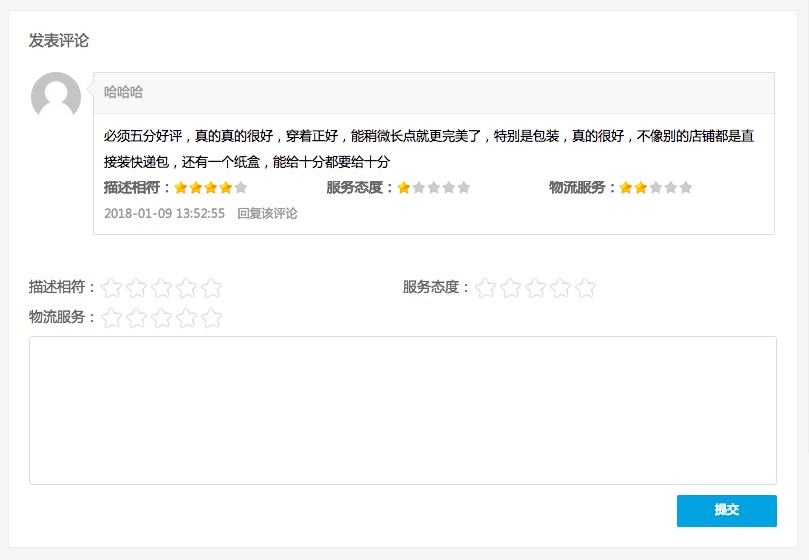809x560 pixels.
Task: Set 描述相符 rating to one star
Action: [112, 288]
